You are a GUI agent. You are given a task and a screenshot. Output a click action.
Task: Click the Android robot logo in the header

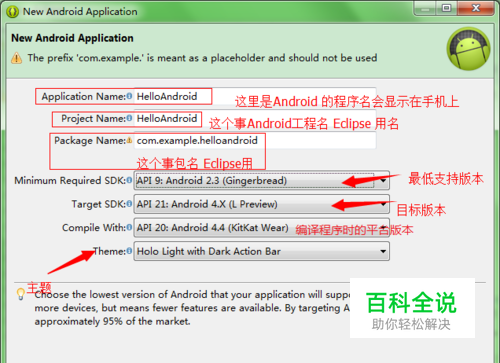click(x=468, y=49)
